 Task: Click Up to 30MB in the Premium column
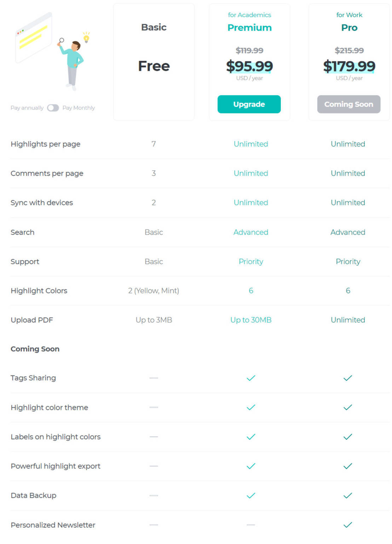pos(251,319)
